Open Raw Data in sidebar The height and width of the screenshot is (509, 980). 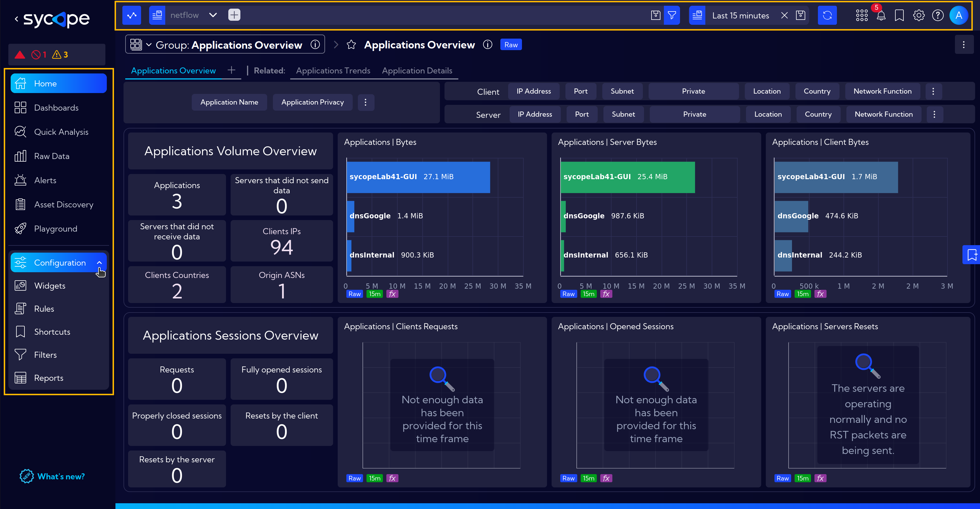pos(59,156)
